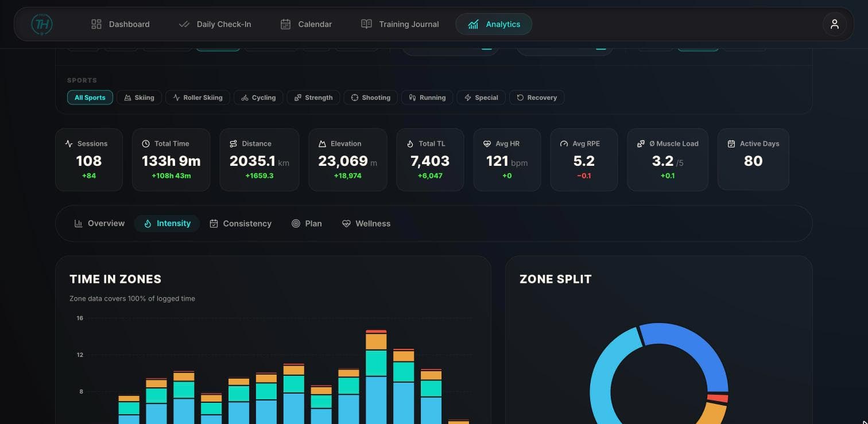Click the Sessions value 108
Screen dimensions: 868x424
point(89,161)
